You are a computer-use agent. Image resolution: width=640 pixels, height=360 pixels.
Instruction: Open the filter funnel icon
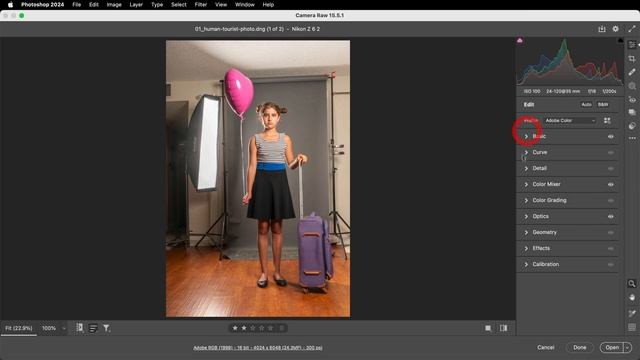point(107,328)
